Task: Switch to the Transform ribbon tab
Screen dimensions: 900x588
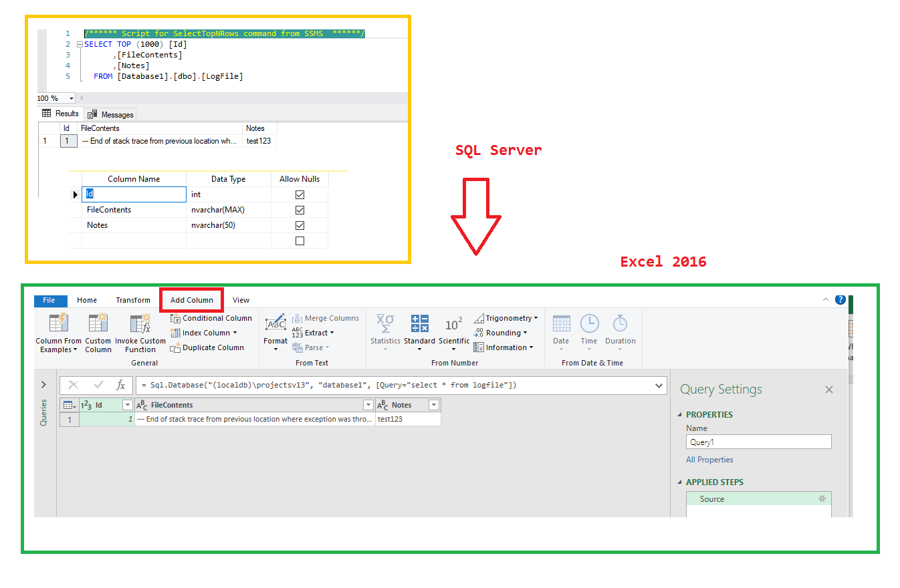Action: point(132,300)
